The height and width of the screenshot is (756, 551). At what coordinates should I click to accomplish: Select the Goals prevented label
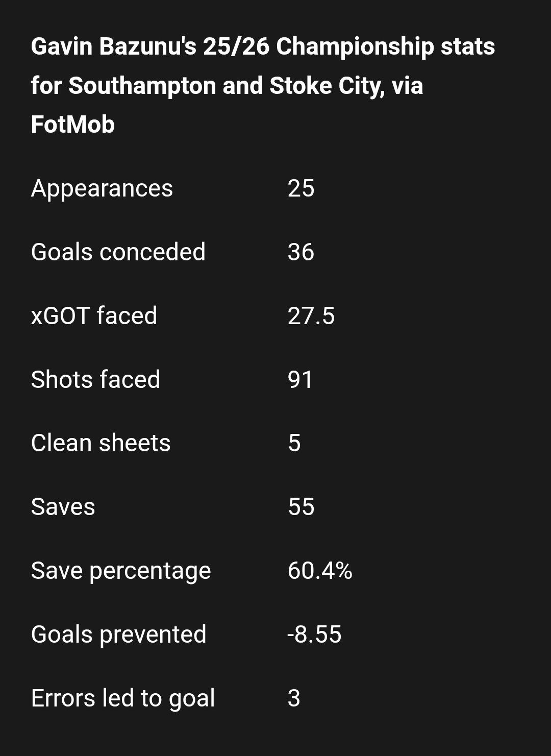119,635
